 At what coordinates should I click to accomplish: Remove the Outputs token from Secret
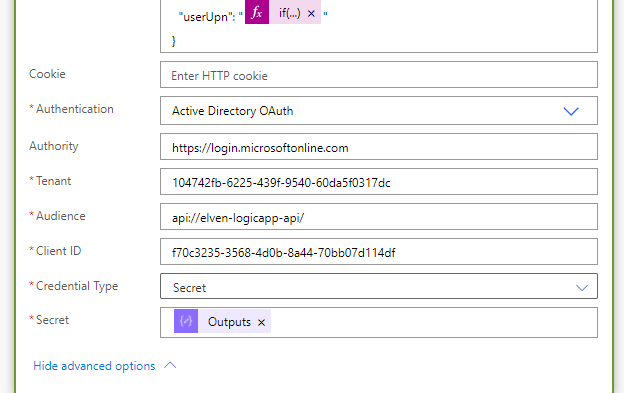(261, 323)
